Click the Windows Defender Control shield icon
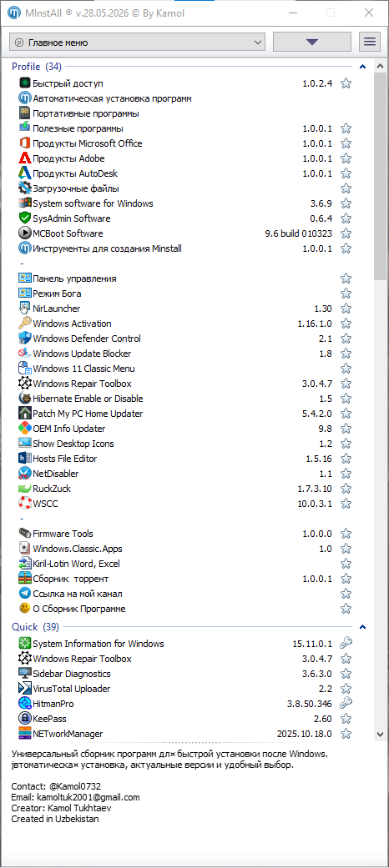Image resolution: width=389 pixels, height=868 pixels. [25, 339]
